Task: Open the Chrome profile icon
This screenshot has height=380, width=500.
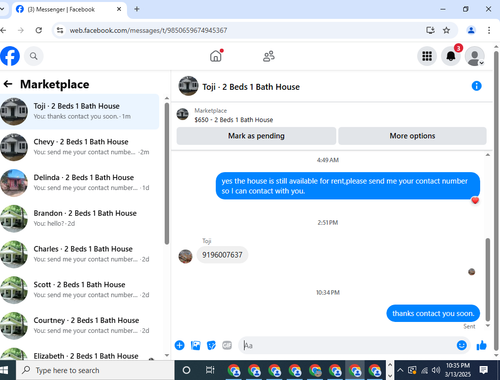Action: 471,30
